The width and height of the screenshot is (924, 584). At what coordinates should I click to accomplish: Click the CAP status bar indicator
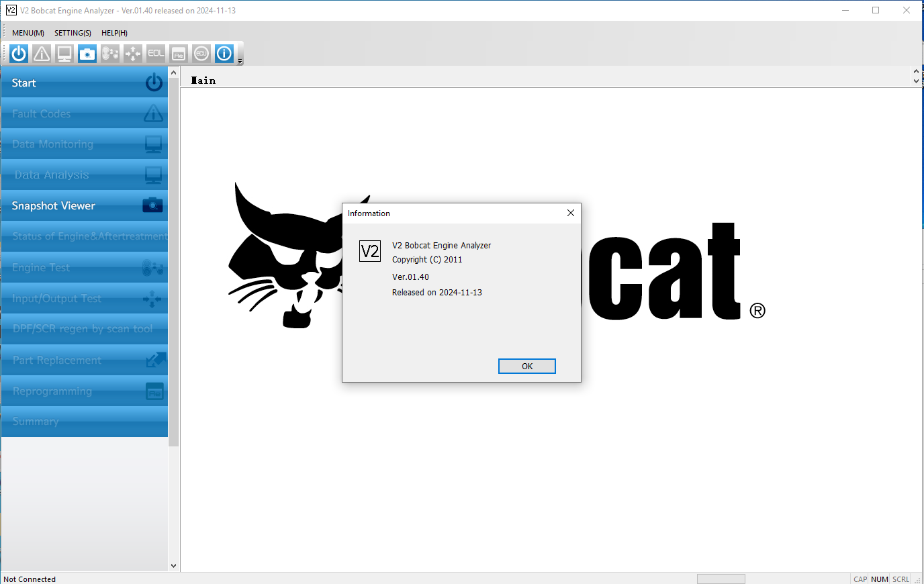pyautogui.click(x=860, y=579)
